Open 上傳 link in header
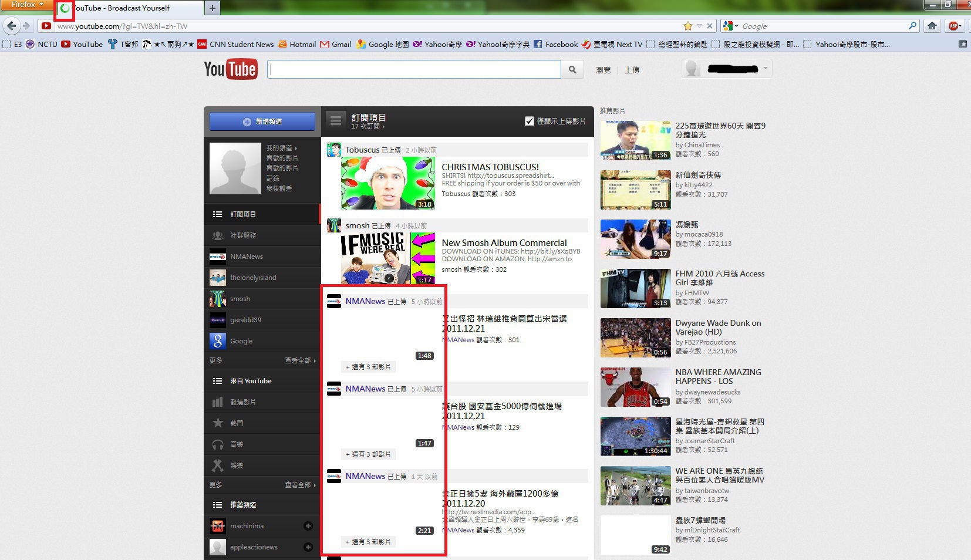971x560 pixels. (632, 70)
